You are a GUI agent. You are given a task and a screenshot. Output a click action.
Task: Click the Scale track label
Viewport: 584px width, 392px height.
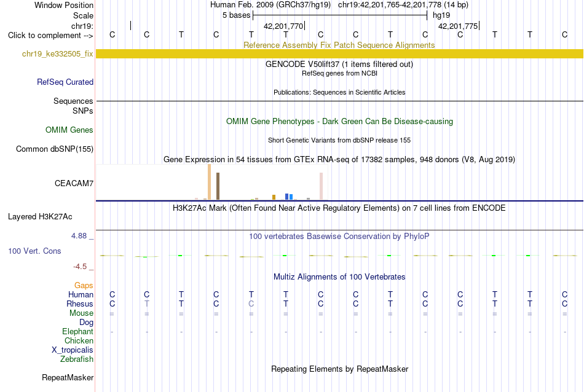83,15
